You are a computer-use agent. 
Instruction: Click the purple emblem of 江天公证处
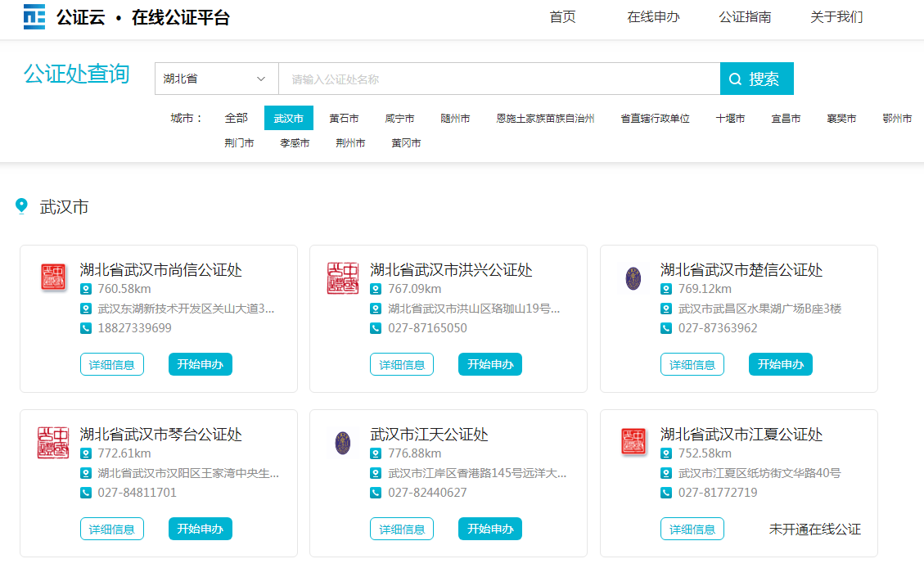pos(343,443)
